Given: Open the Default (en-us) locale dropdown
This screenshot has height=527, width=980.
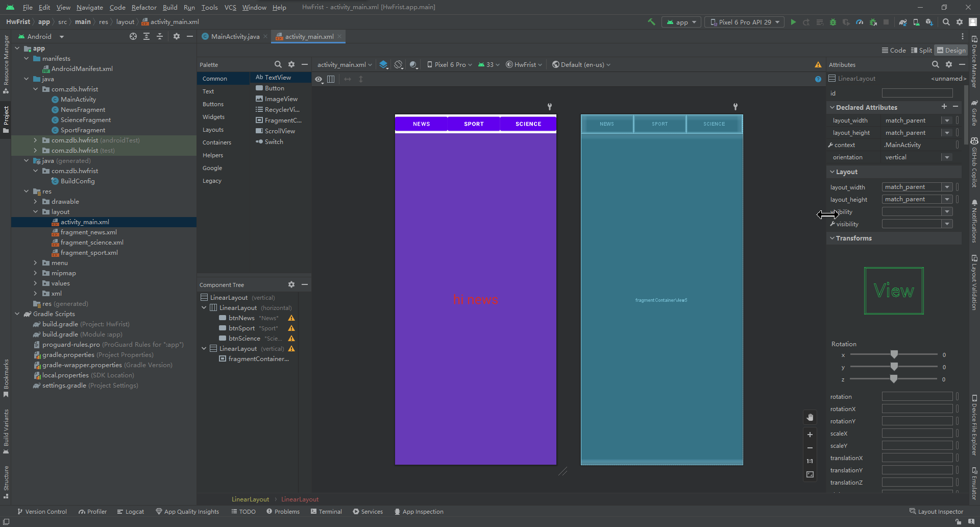Looking at the screenshot, I should pos(581,65).
